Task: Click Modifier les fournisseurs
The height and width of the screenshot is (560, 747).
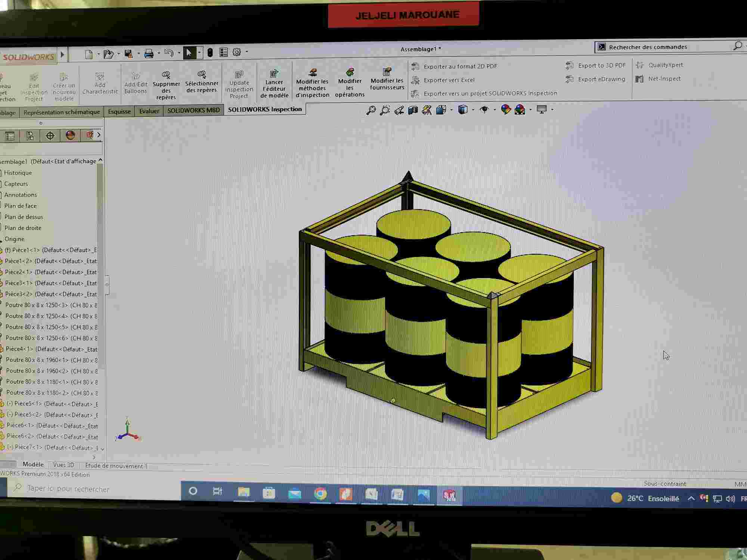Action: pyautogui.click(x=387, y=79)
